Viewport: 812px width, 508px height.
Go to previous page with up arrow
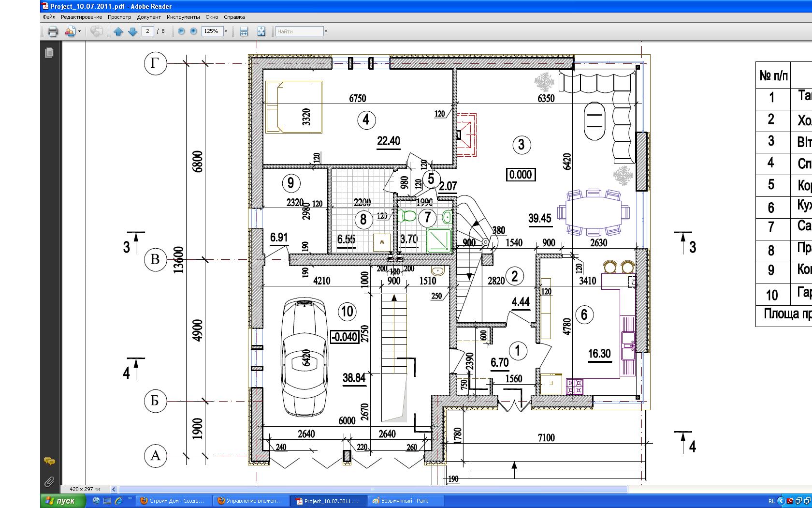click(x=118, y=31)
